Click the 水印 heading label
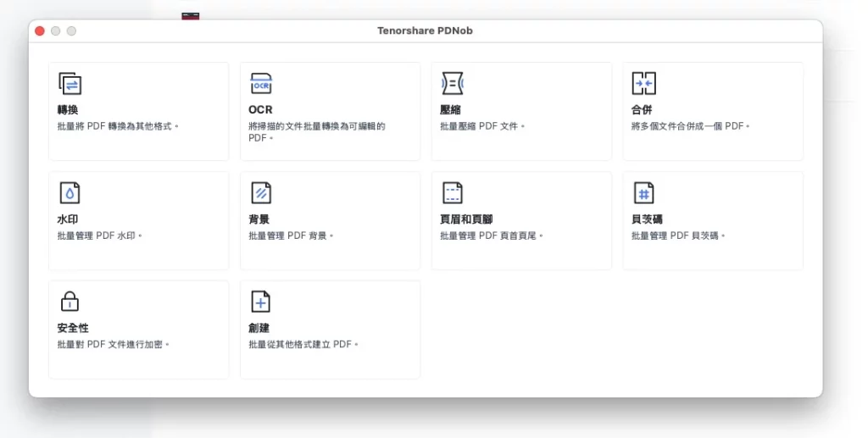 pos(68,219)
